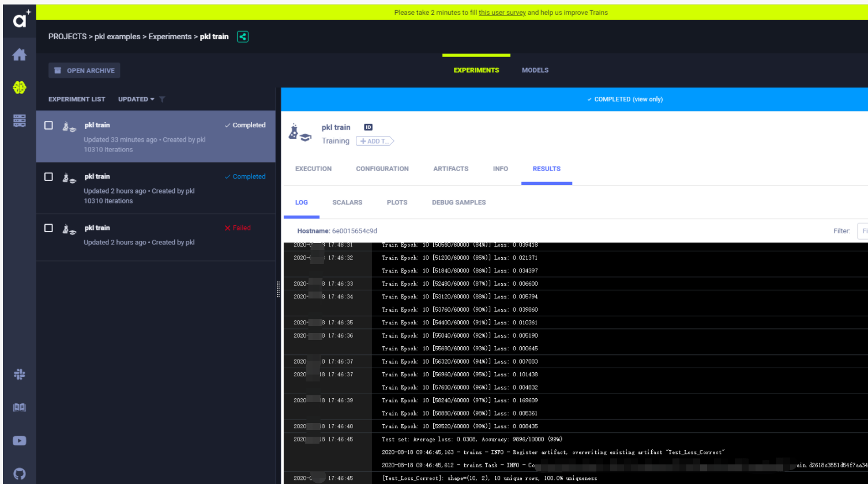The image size is (868, 484).
Task: Click log line 51200/60000 (85%)
Action: (460, 258)
